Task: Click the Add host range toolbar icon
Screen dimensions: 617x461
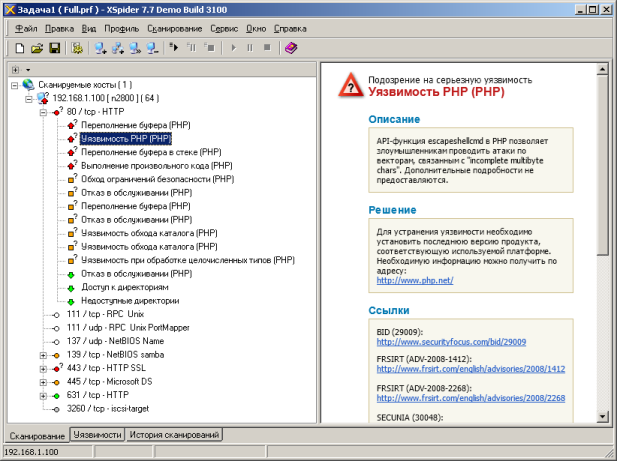Action: pyautogui.click(x=118, y=48)
